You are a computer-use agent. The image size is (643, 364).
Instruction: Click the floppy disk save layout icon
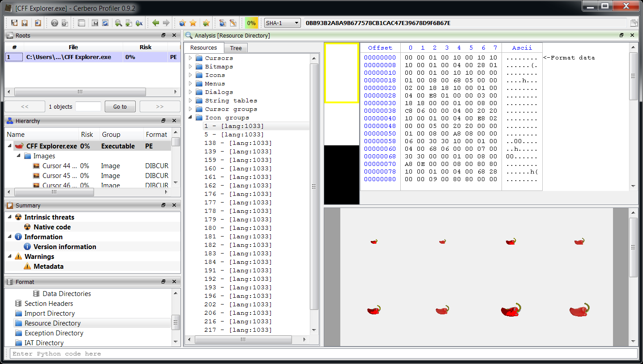(95, 23)
